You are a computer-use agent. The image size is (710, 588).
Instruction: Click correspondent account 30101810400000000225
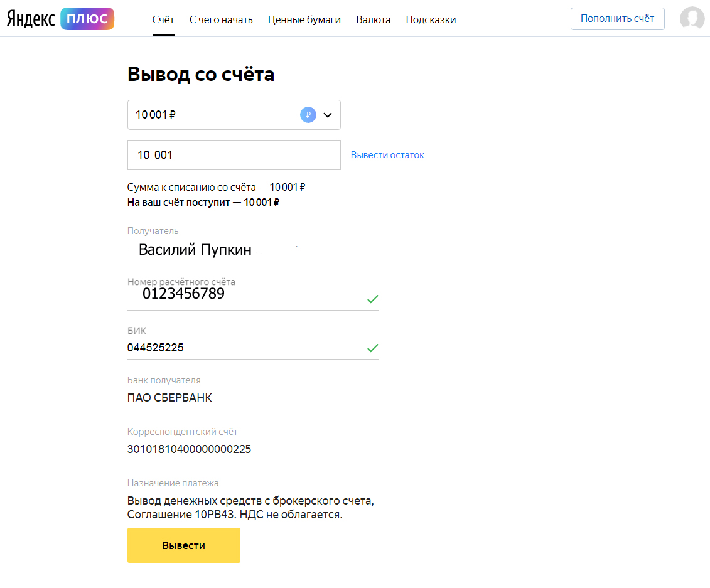coord(189,449)
